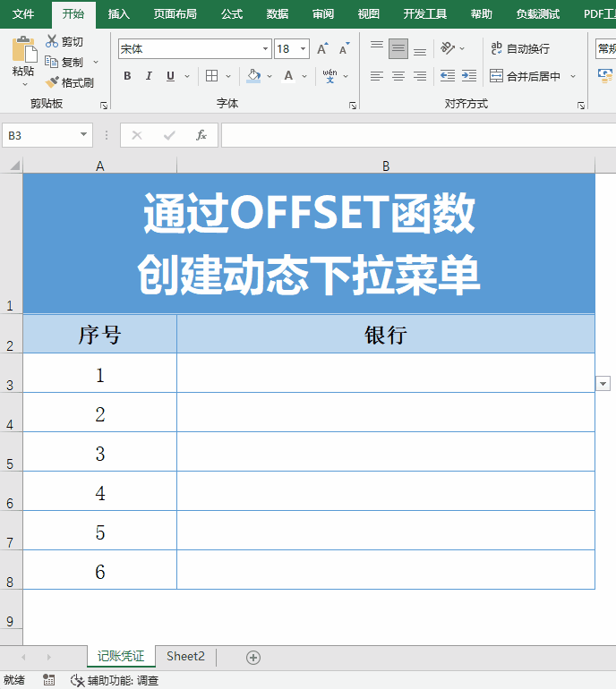Click 辅助功能: 调查 accessibility status
This screenshot has width=616, height=689.
115,680
